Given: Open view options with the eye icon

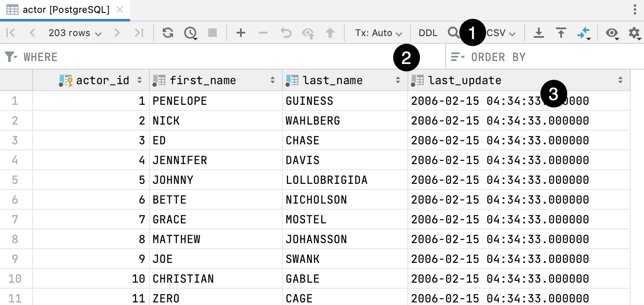Looking at the screenshot, I should 611,32.
